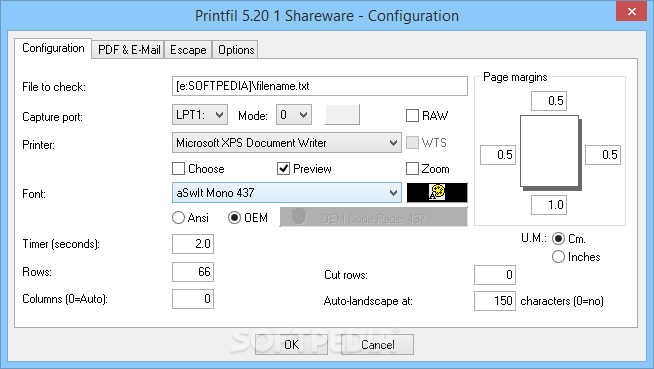Click the top page margin field
Image resolution: width=654 pixels, height=369 pixels.
(x=549, y=101)
